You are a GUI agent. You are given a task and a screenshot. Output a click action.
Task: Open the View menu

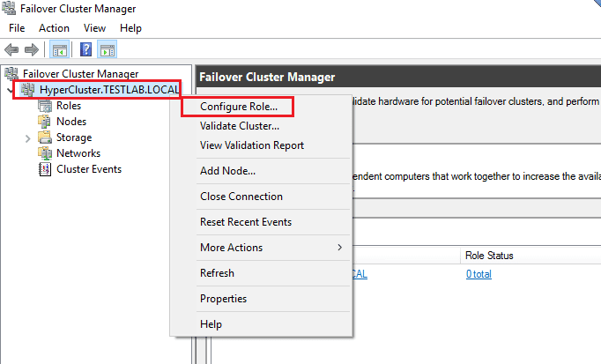(x=94, y=28)
